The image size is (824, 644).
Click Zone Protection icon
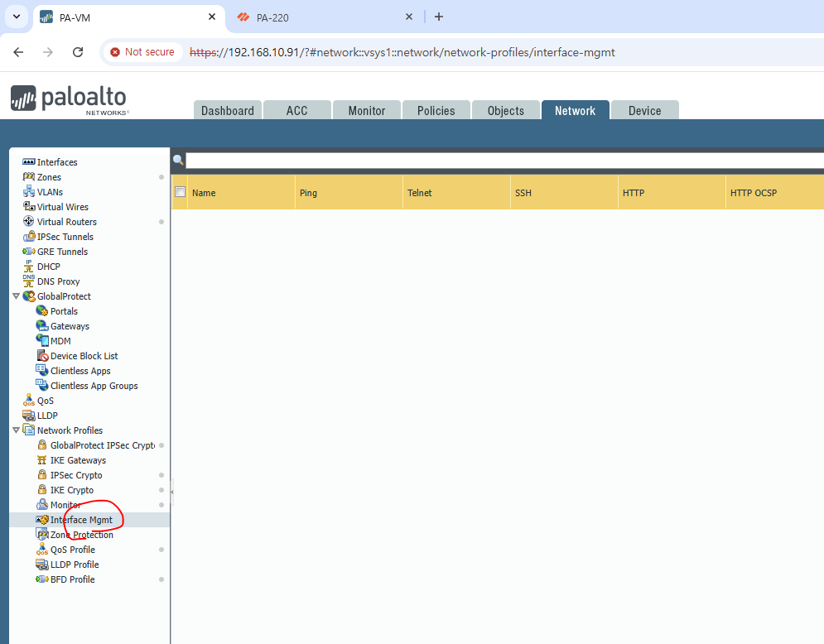(42, 534)
